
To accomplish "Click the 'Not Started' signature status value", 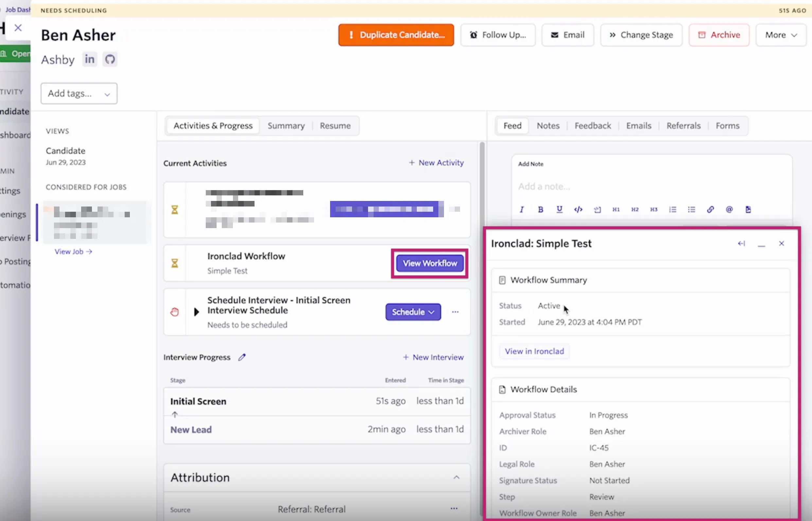I will tap(609, 481).
